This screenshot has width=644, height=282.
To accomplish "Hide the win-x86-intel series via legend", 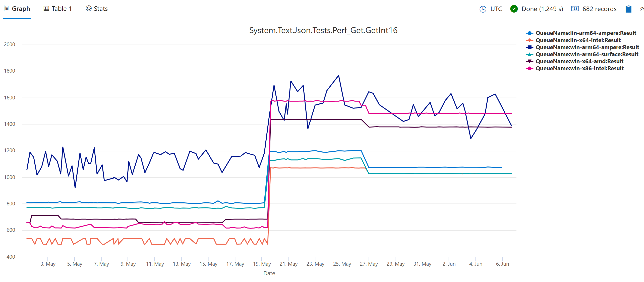I will (x=579, y=68).
